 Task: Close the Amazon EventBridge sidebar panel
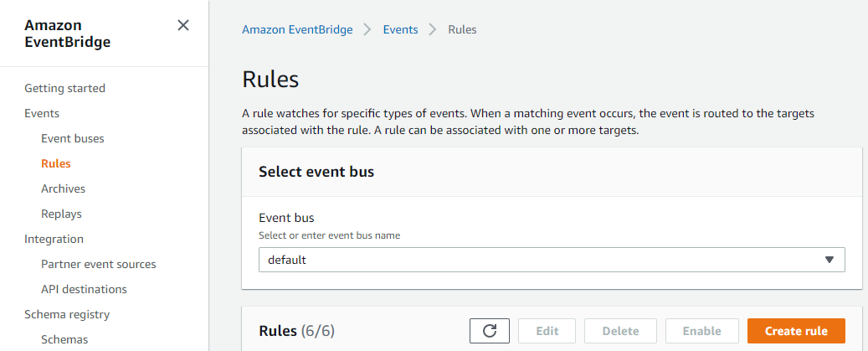click(x=183, y=26)
